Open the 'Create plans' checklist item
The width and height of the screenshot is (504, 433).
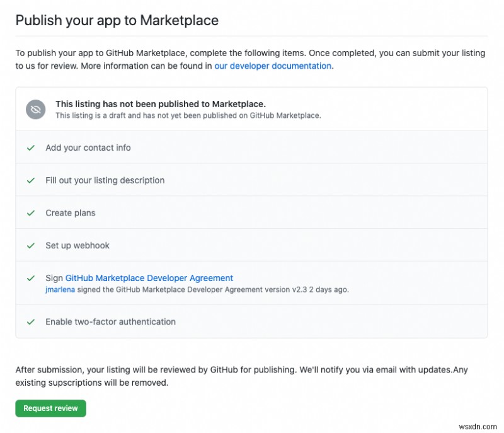70,212
